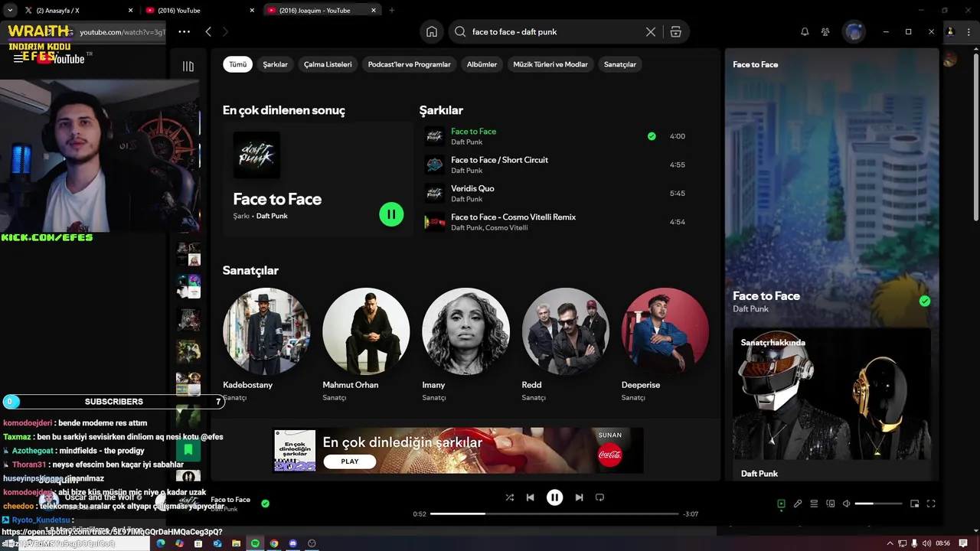Open the miniplayer icon

coord(914,504)
